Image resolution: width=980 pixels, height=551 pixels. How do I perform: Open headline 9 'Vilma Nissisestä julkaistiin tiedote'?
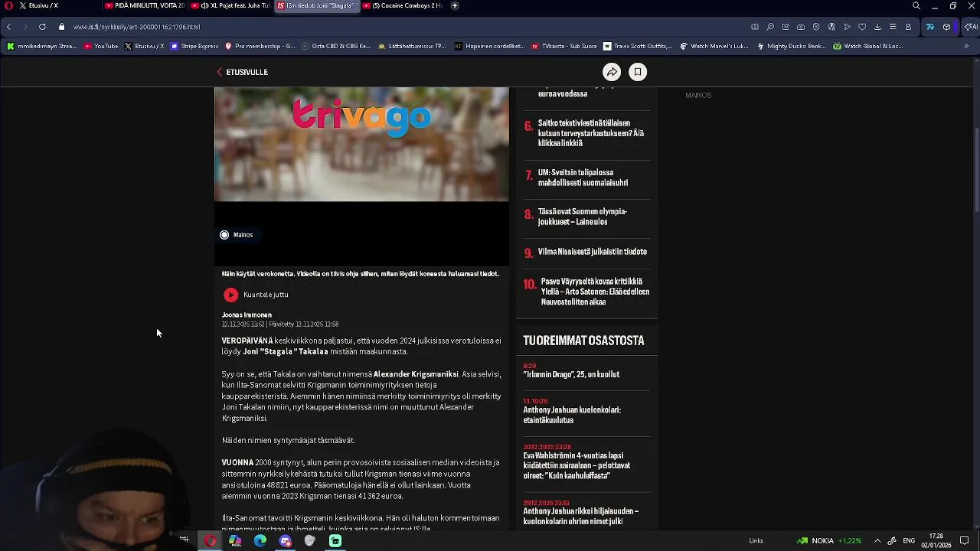click(x=592, y=252)
